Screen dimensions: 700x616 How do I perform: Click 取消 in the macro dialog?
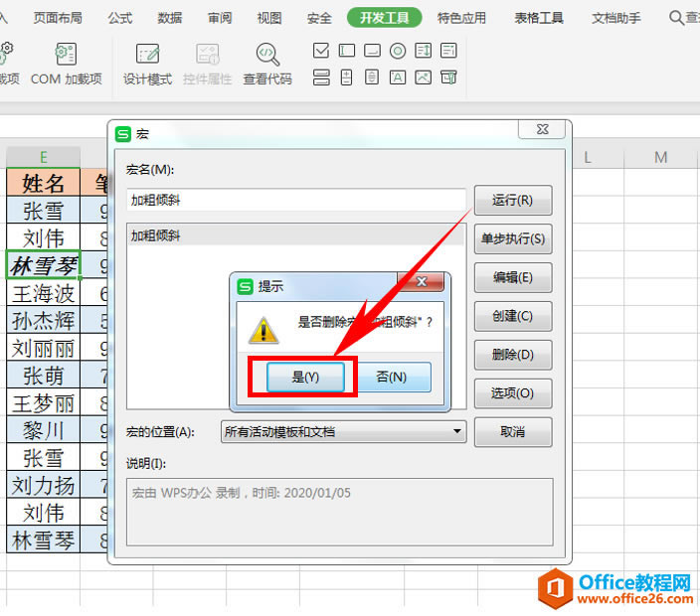(512, 432)
